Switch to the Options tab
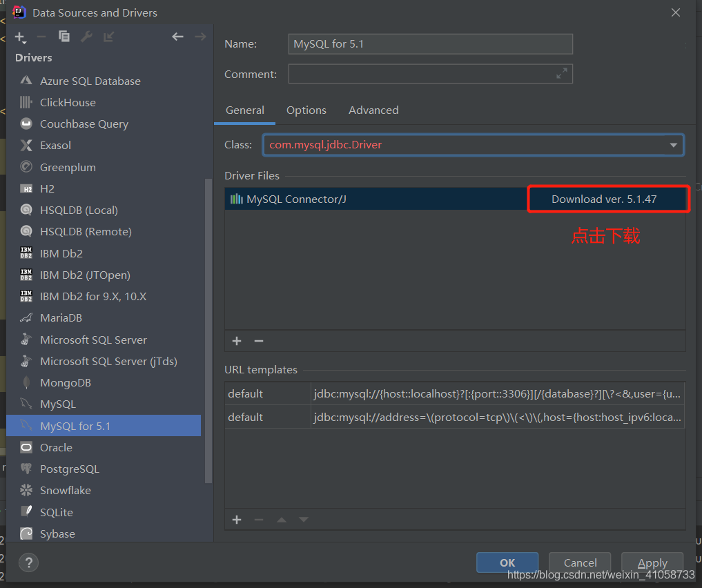 tap(306, 110)
